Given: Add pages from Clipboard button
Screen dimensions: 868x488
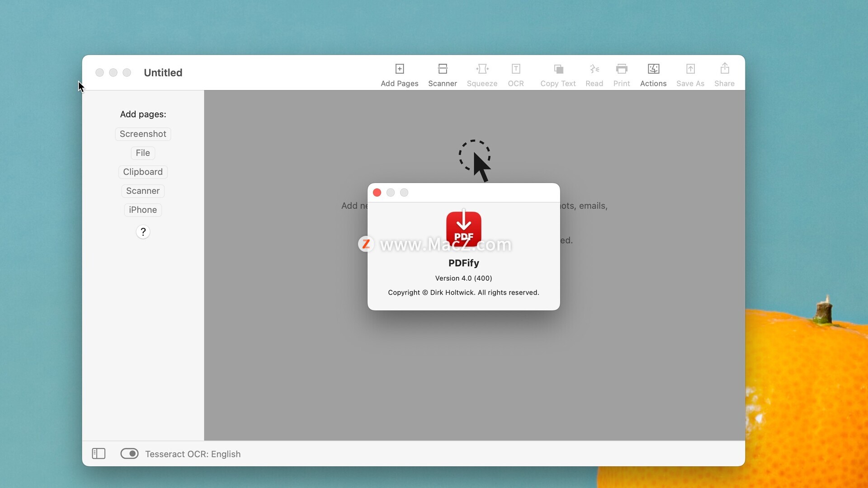Looking at the screenshot, I should (143, 172).
